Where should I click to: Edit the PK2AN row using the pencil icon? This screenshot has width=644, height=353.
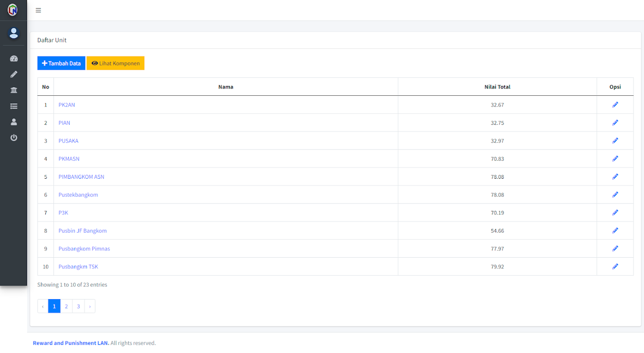tap(615, 105)
